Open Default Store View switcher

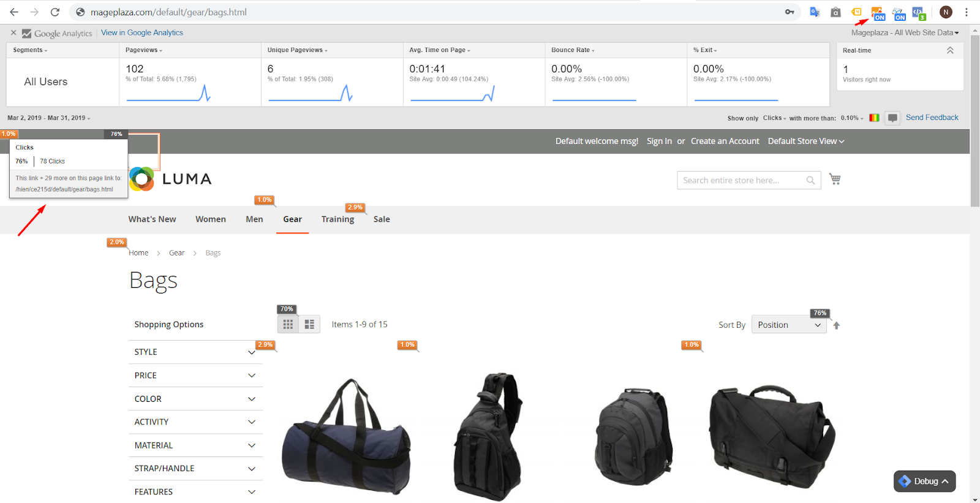coord(805,142)
